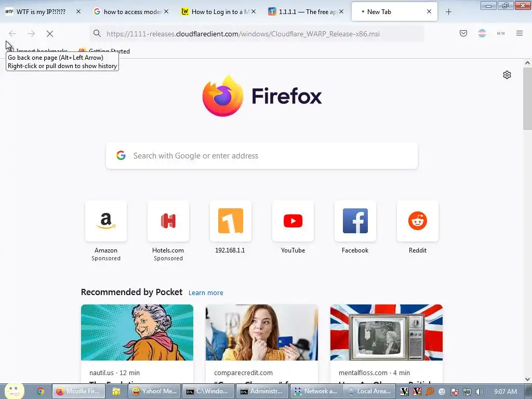Save page to Pocket icon
The width and height of the screenshot is (532, 399).
(463, 33)
